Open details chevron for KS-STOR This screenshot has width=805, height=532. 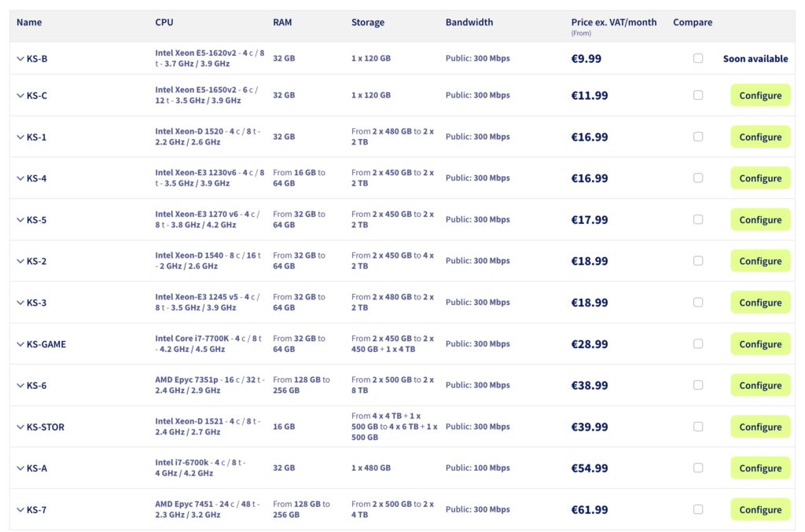pyautogui.click(x=20, y=427)
